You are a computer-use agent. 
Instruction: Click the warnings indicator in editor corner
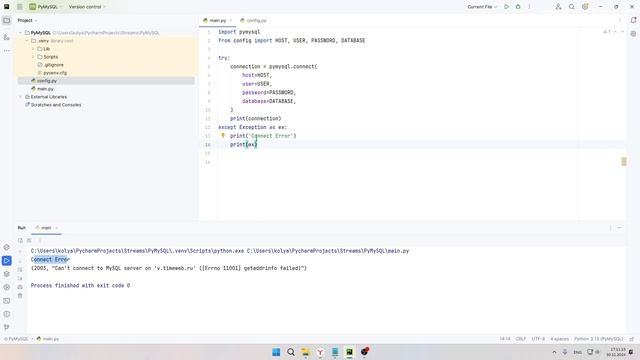tap(607, 32)
